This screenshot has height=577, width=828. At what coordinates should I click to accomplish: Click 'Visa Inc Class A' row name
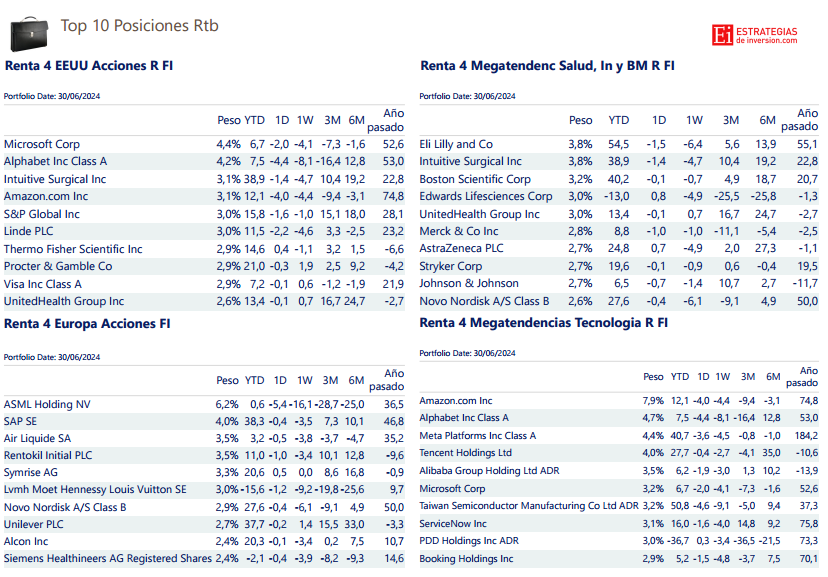(x=43, y=284)
